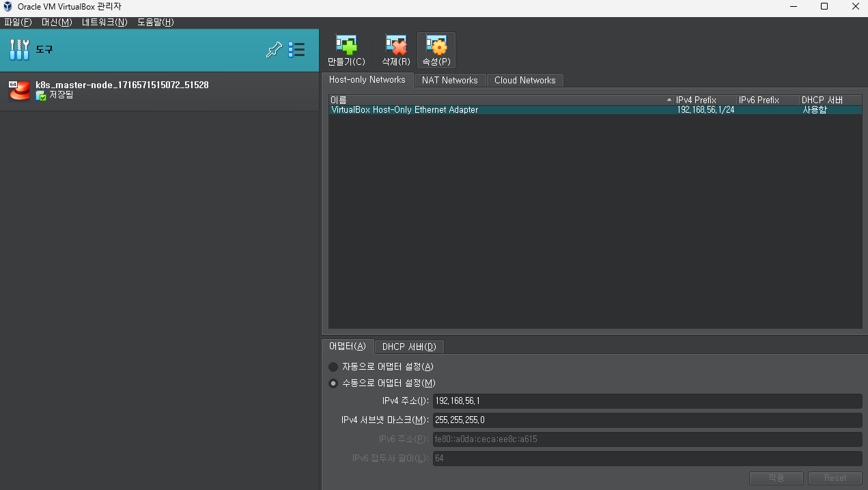This screenshot has width=868, height=490.
Task: Click the Create (만들기) network icon
Action: tap(346, 46)
